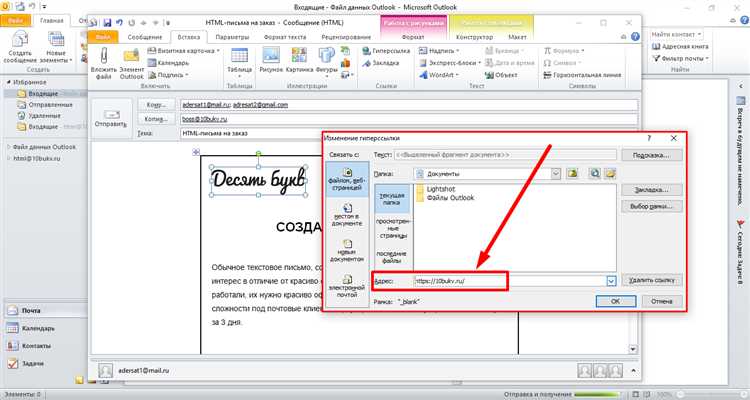Expand the Адрес history dropdown arrow

611,281
